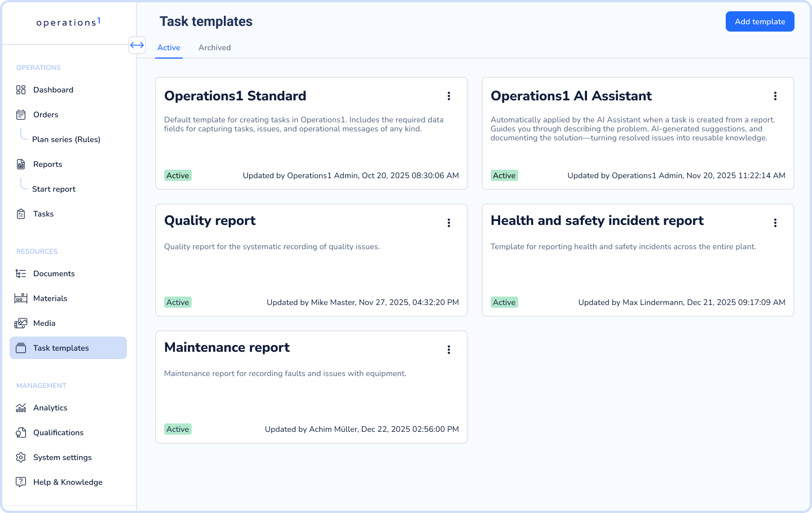Click Active status badge on Operations1 AI Assistant
The image size is (812, 513).
point(504,175)
